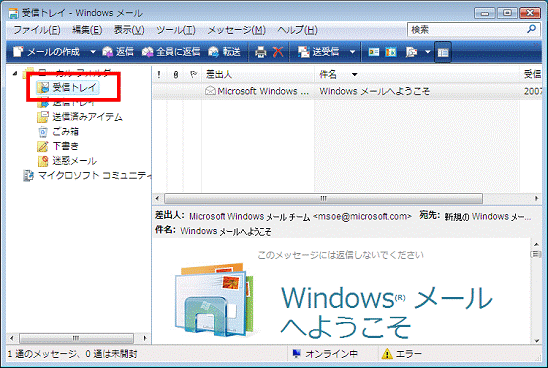Viewport: 548px width, 368px height.
Task: Open the Send/Receive dropdown arrow
Action: point(352,52)
